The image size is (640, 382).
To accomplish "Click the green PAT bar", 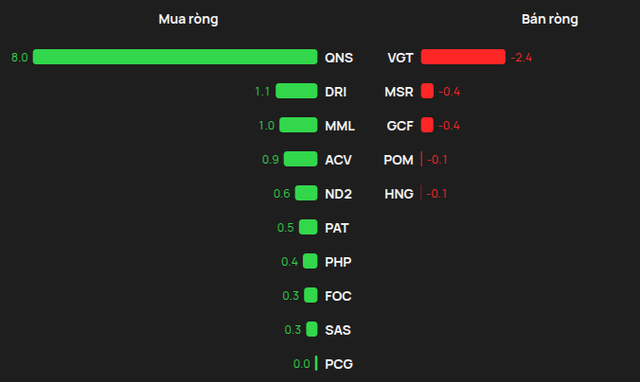I will pos(308,227).
